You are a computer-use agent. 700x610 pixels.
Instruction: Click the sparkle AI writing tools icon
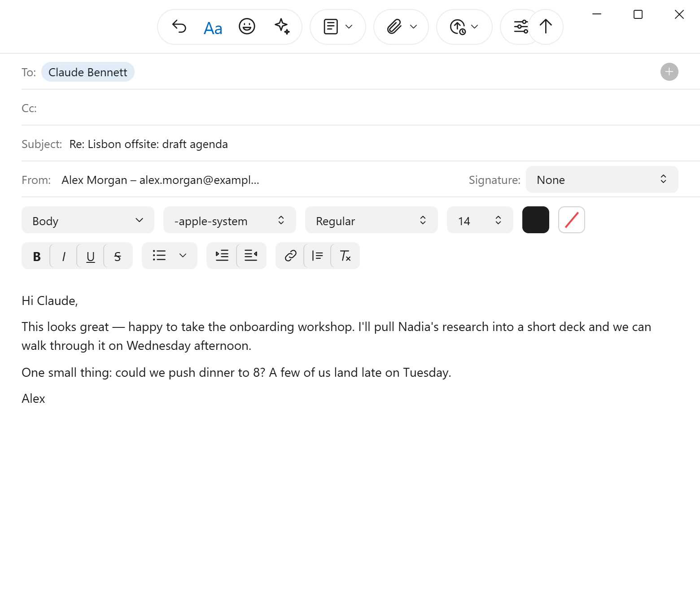282,26
